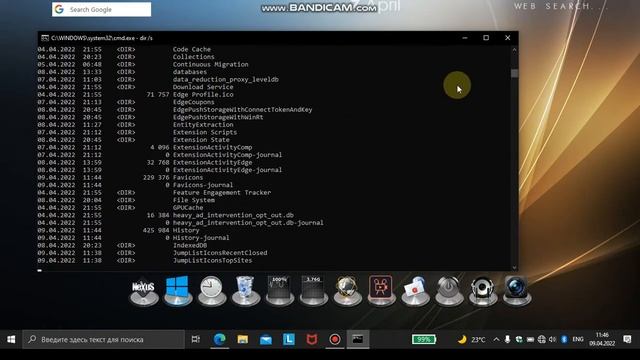Open the Windows logo dock icon
Screen dimensions: 640x360
coord(178,290)
